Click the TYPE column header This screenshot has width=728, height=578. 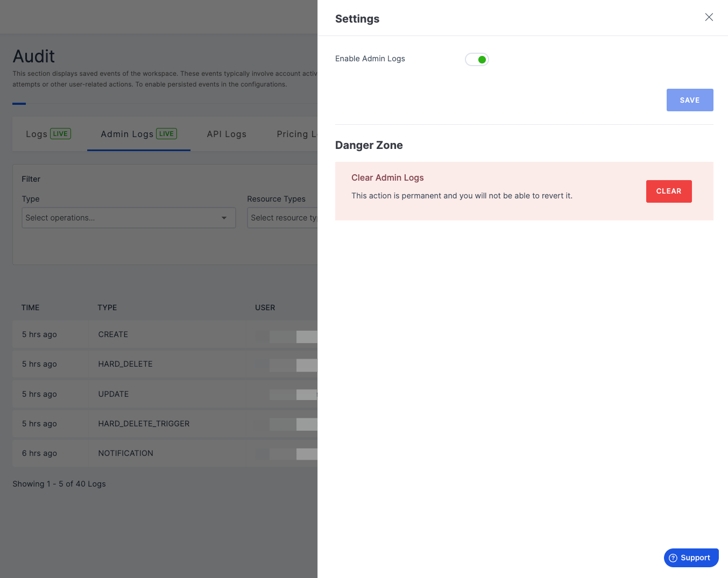107,308
